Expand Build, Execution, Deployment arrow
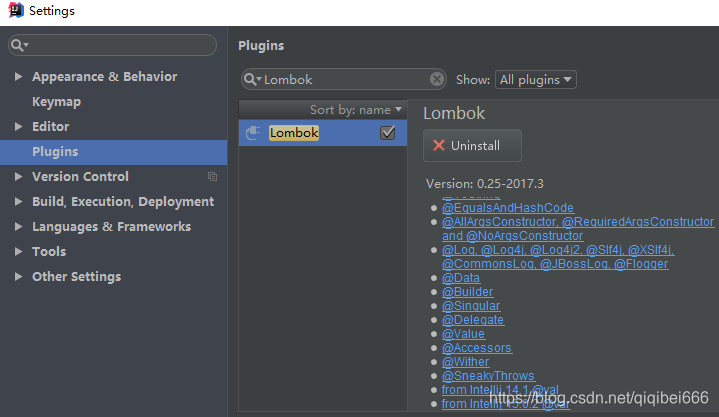This screenshot has width=719, height=417. point(18,202)
